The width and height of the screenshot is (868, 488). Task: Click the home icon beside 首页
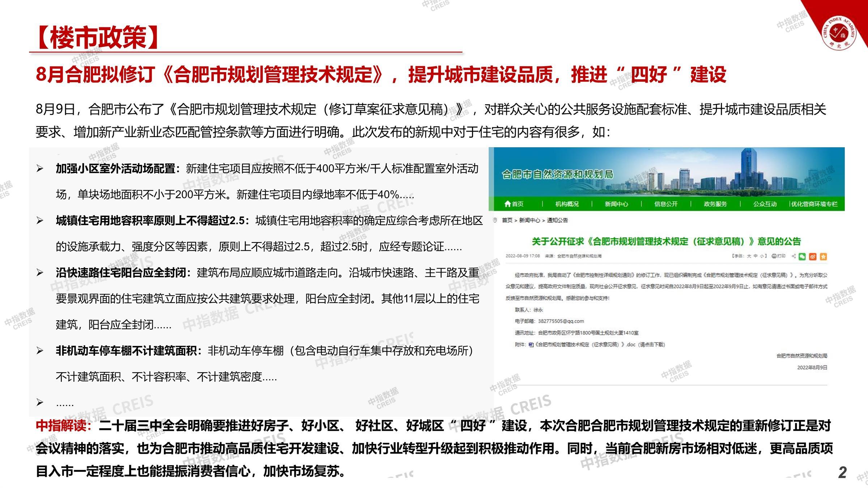point(507,204)
